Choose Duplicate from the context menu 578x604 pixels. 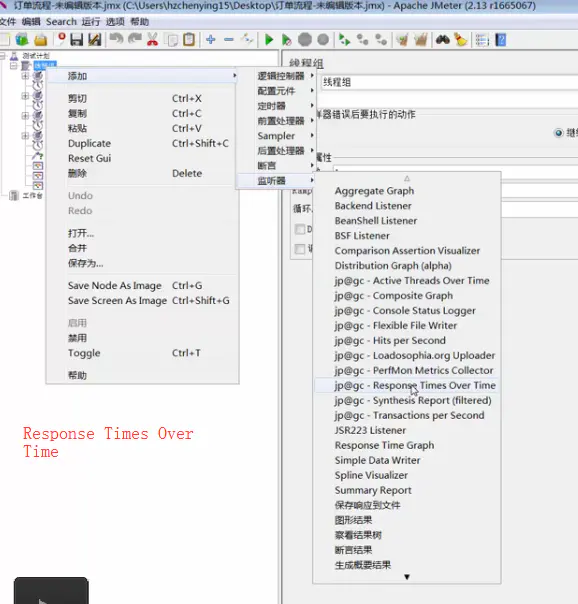pos(142,143)
